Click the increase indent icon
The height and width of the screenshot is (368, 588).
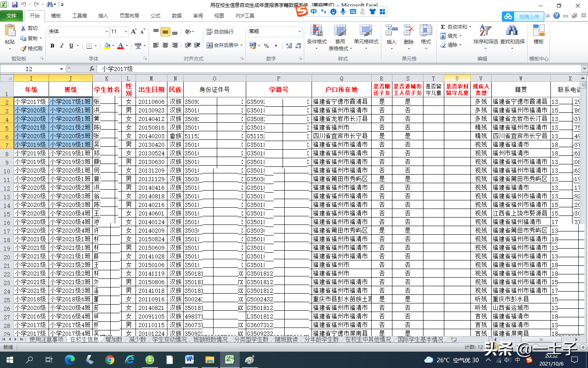(197, 45)
